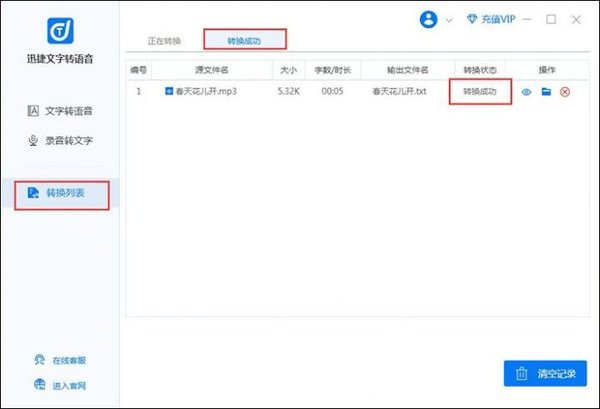Open the user account avatar
The width and height of the screenshot is (600, 409).
click(x=428, y=19)
